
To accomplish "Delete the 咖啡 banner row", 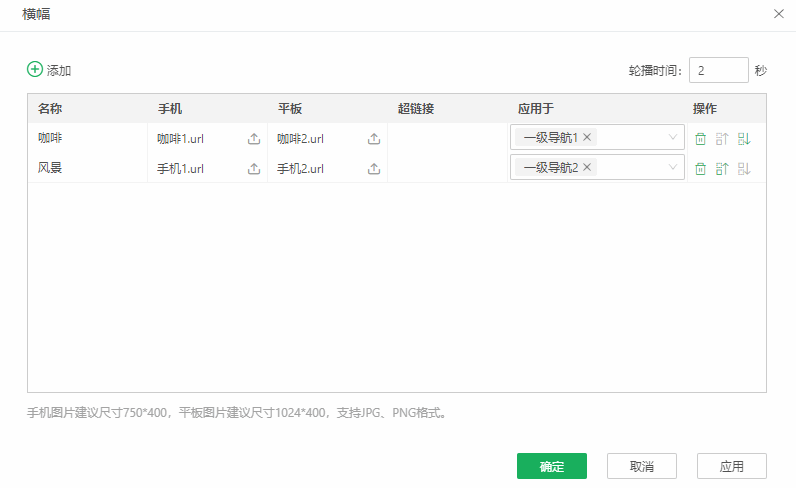I will 701,139.
